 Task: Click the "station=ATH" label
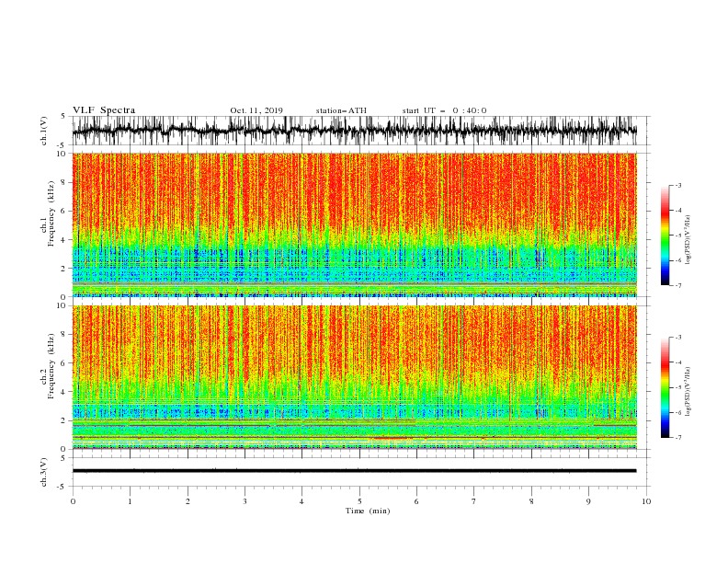point(341,110)
